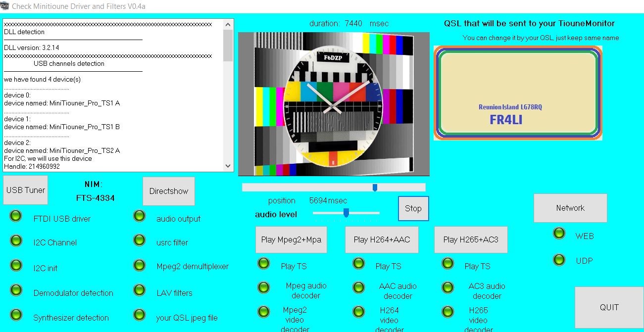The image size is (644, 332).
Task: Click the your QSL jpeg file LED
Action: coord(140,315)
